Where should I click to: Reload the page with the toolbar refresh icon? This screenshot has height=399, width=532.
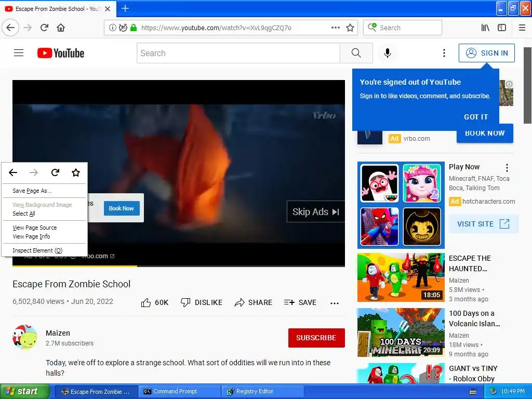pyautogui.click(x=44, y=28)
